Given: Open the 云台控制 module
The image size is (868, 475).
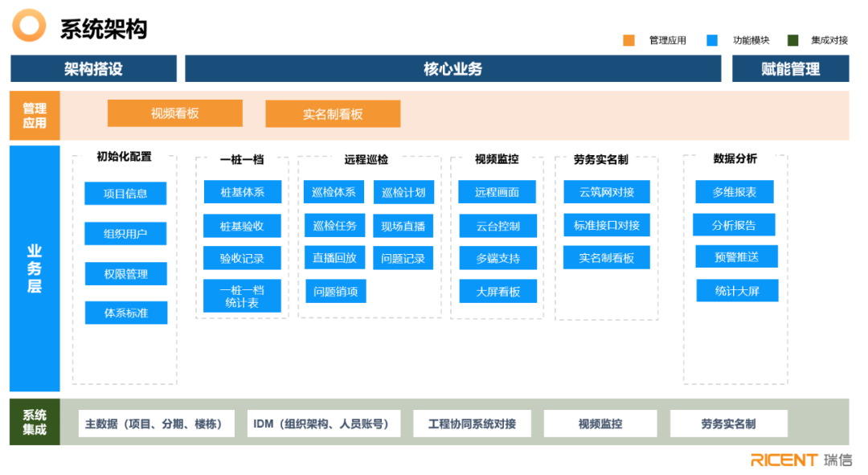Looking at the screenshot, I should coord(497,226).
